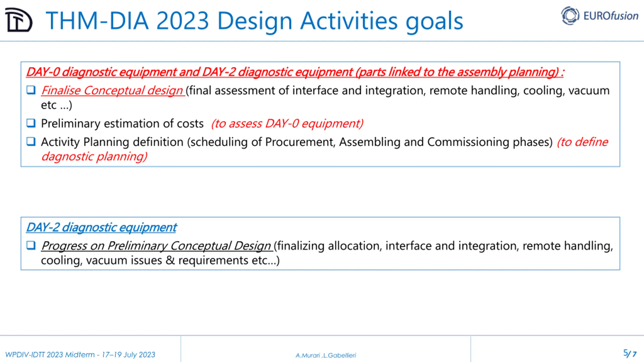Image resolution: width=644 pixels, height=362 pixels.
Task: Click footer text 'WPDIV-IDTT 2023 Midterm - 17–19 July 2023'
Action: tap(80, 355)
